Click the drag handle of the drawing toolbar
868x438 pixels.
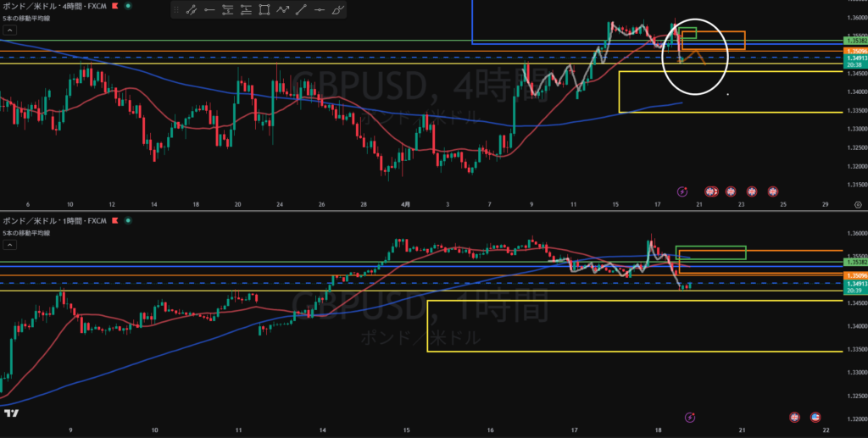tap(175, 10)
